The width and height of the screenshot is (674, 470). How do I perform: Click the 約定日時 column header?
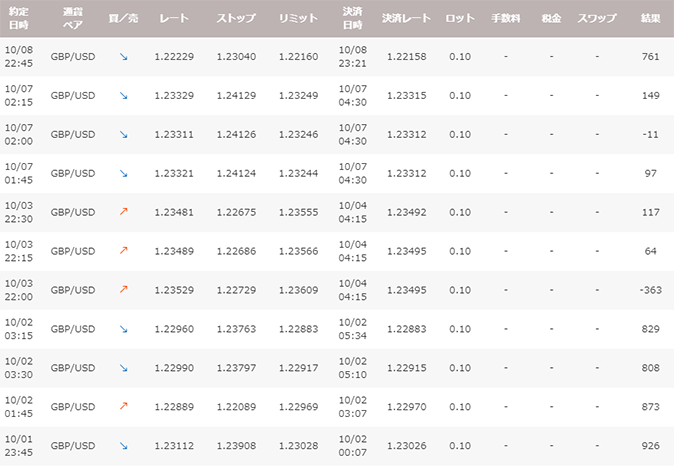pos(18,19)
